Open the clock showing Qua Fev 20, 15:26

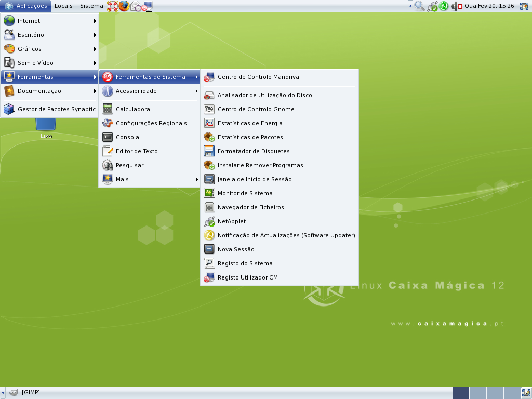(x=489, y=6)
